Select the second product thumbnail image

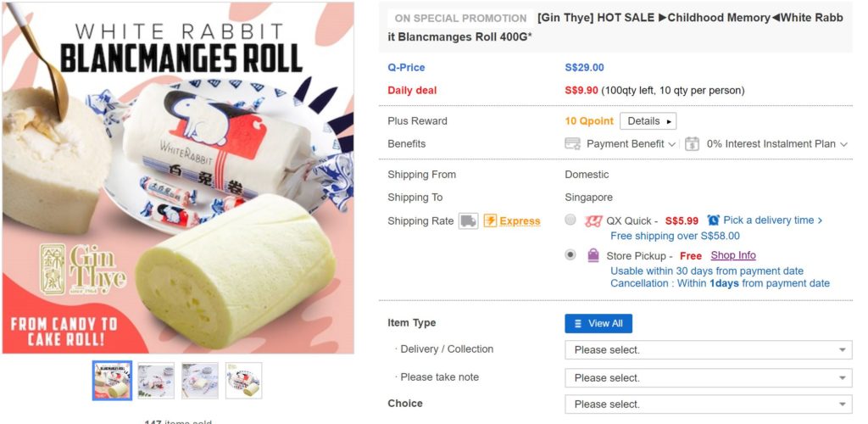[x=156, y=381]
